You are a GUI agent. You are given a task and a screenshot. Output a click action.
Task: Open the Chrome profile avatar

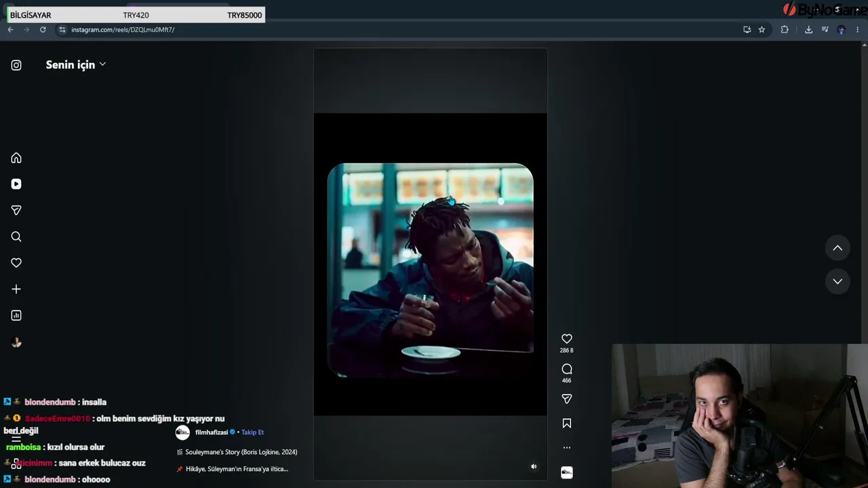pos(842,30)
